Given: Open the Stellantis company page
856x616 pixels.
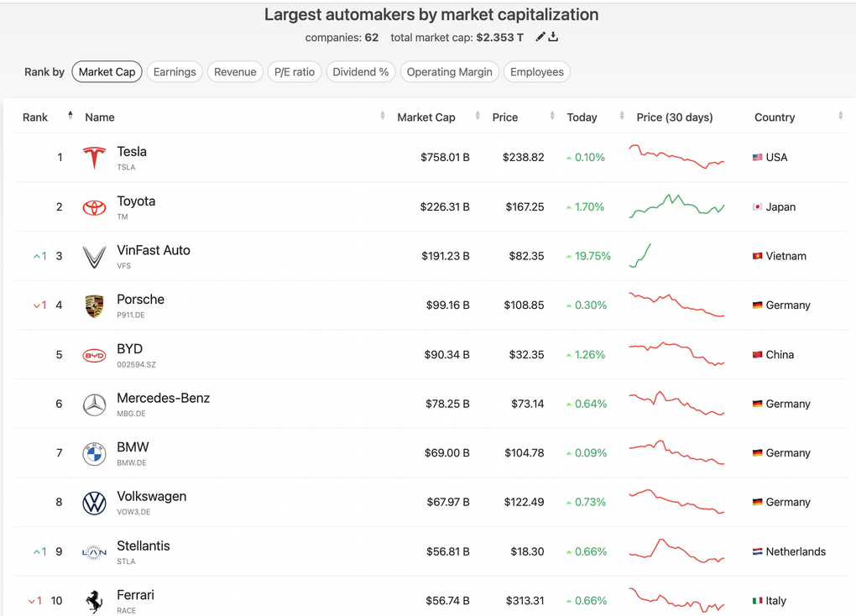Looking at the screenshot, I should point(143,546).
